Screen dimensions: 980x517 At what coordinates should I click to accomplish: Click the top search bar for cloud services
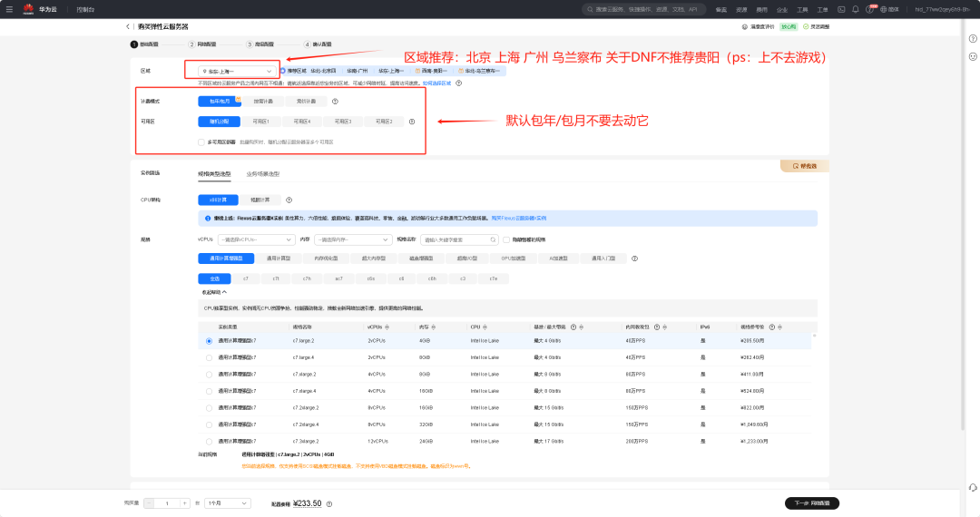click(x=643, y=9)
